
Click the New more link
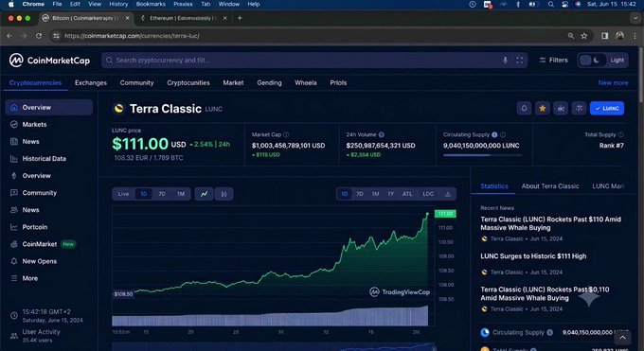[x=613, y=82]
